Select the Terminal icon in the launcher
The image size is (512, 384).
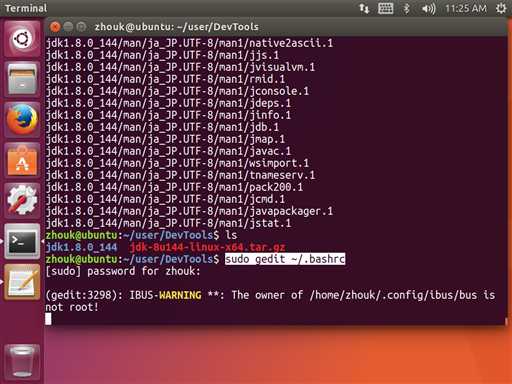tap(22, 241)
